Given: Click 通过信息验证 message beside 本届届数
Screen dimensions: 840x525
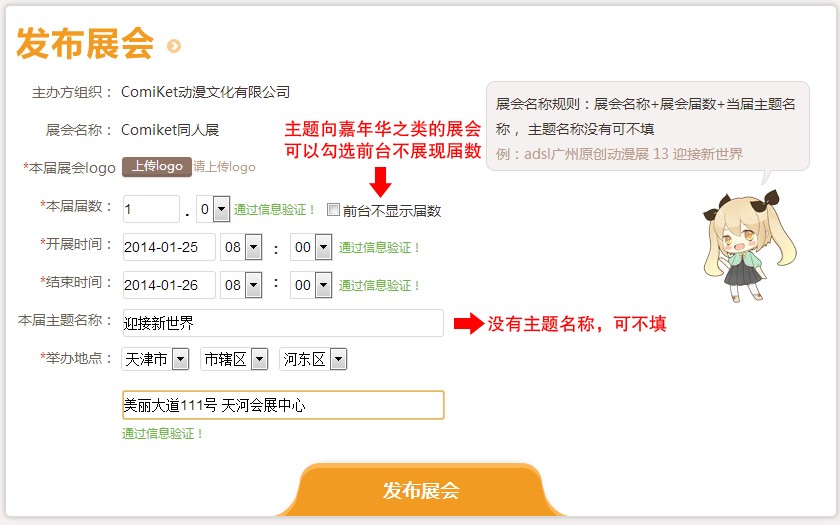Looking at the screenshot, I should coord(274,209).
